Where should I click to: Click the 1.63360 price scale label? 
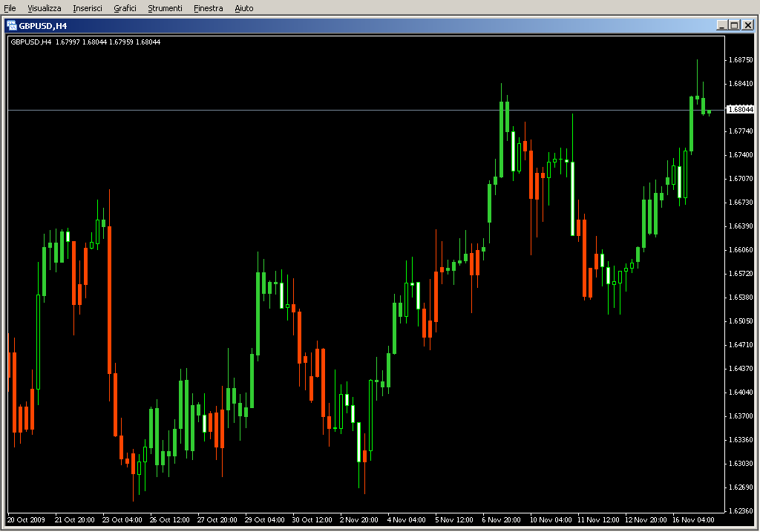(x=741, y=440)
